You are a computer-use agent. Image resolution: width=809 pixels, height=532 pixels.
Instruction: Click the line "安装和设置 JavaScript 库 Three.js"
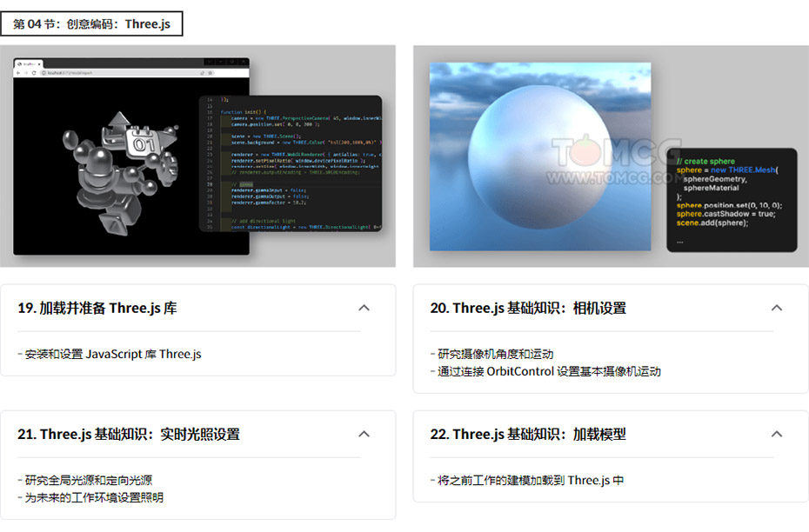click(113, 354)
